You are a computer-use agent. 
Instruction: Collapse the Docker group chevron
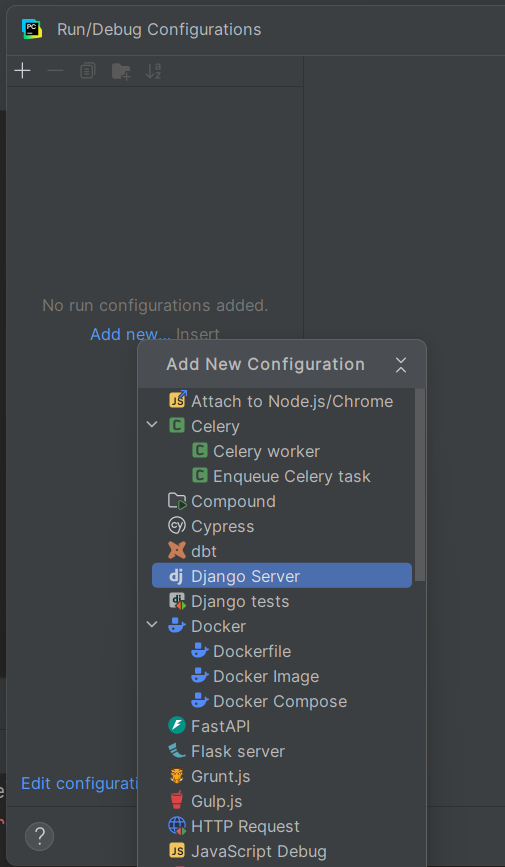(x=152, y=625)
